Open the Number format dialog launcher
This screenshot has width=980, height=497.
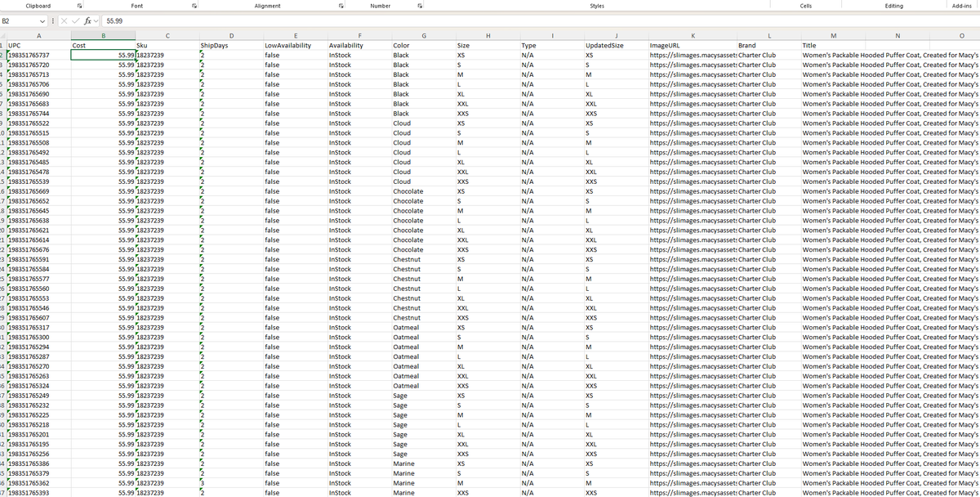coord(419,6)
